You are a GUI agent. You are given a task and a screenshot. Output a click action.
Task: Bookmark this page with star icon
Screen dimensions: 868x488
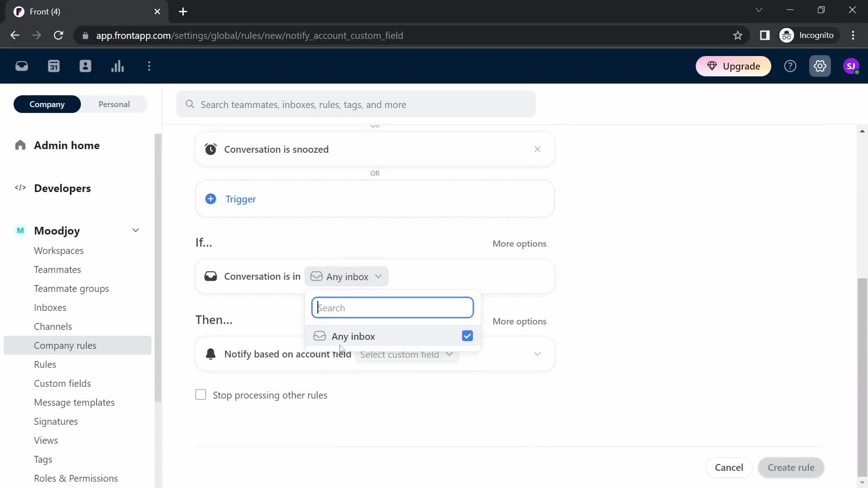[738, 35]
